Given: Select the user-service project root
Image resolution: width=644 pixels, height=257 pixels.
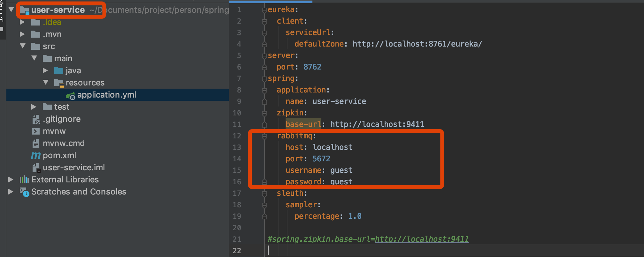Looking at the screenshot, I should (58, 10).
